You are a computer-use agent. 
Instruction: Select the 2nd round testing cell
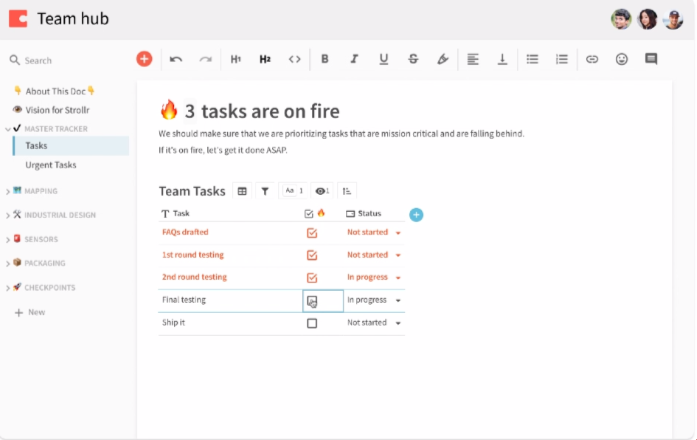click(230, 277)
